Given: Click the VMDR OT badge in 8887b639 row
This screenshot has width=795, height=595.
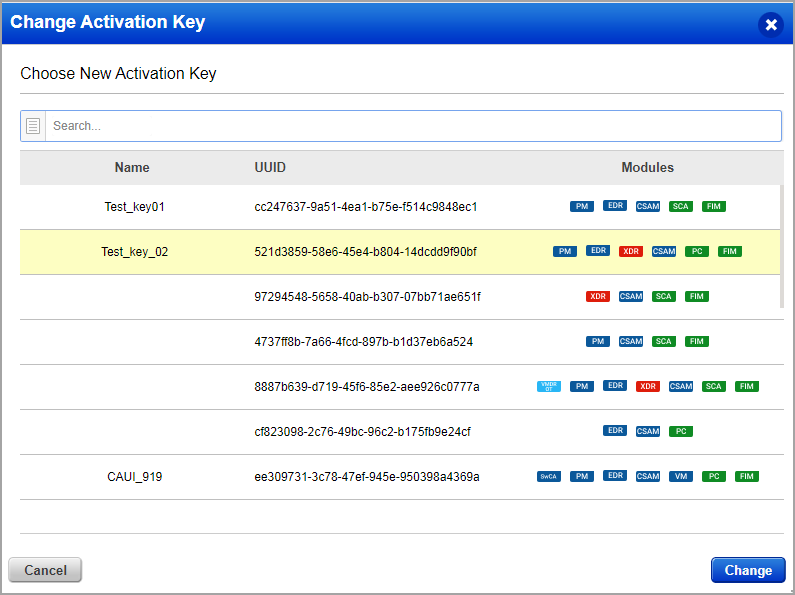Looking at the screenshot, I should tap(549, 386).
